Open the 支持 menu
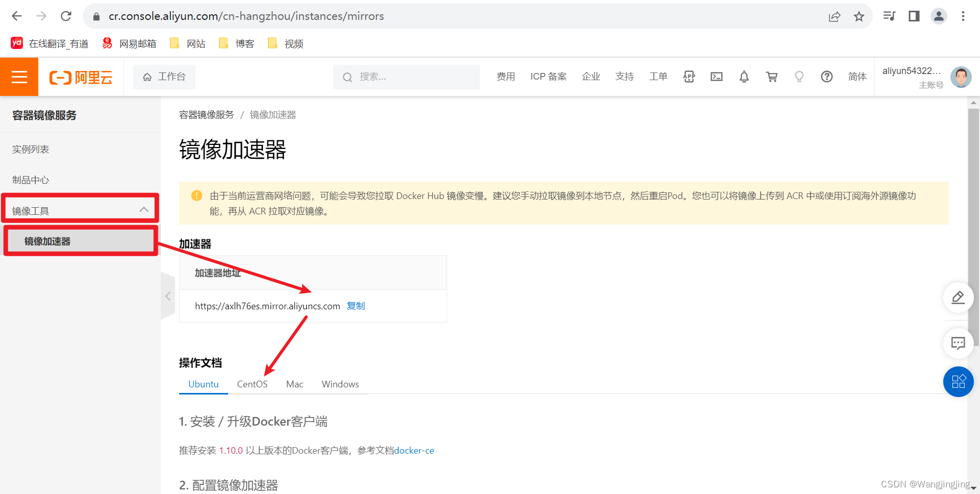 [625, 77]
